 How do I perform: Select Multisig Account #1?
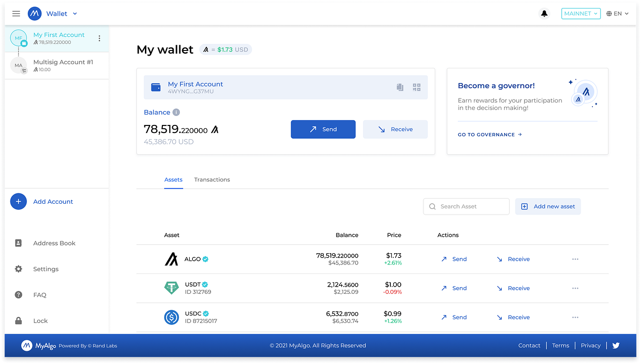(x=63, y=65)
